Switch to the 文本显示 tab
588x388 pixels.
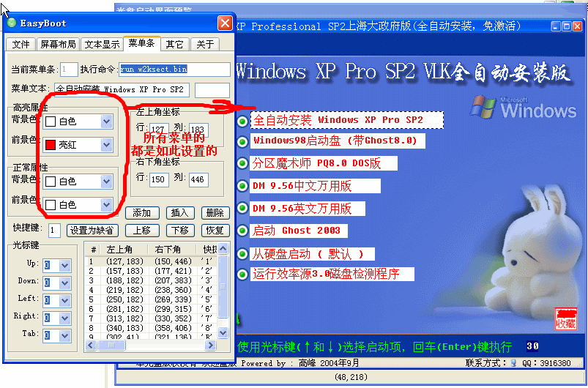[x=102, y=44]
